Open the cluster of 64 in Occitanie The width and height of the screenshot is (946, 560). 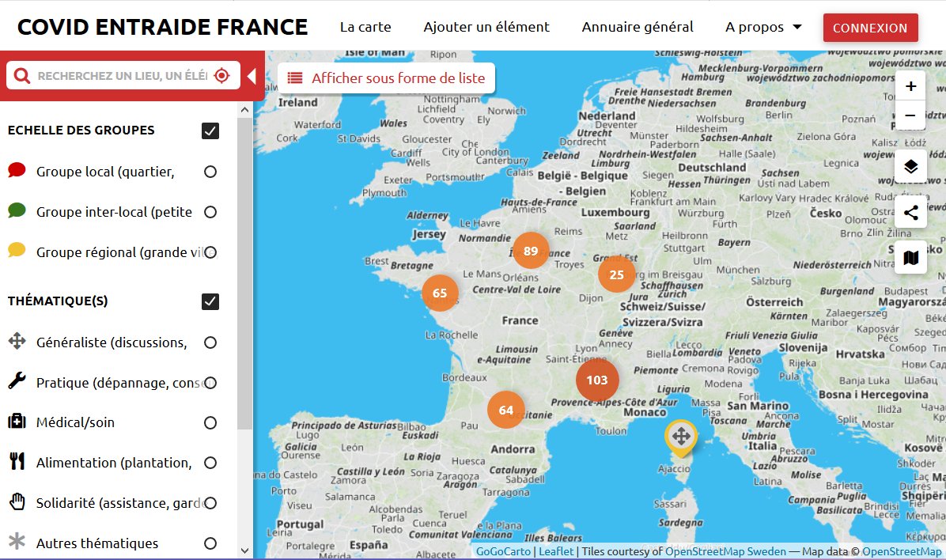(x=506, y=410)
